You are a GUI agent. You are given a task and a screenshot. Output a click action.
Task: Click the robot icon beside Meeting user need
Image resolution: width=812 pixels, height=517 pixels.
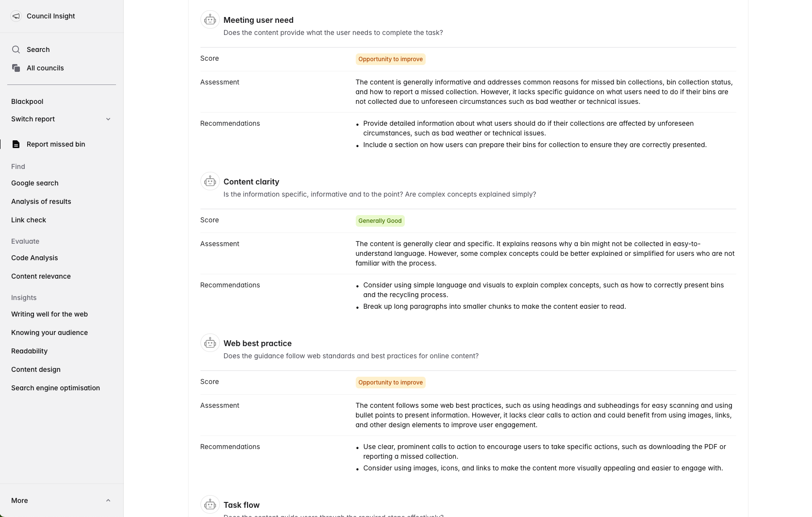pyautogui.click(x=210, y=20)
